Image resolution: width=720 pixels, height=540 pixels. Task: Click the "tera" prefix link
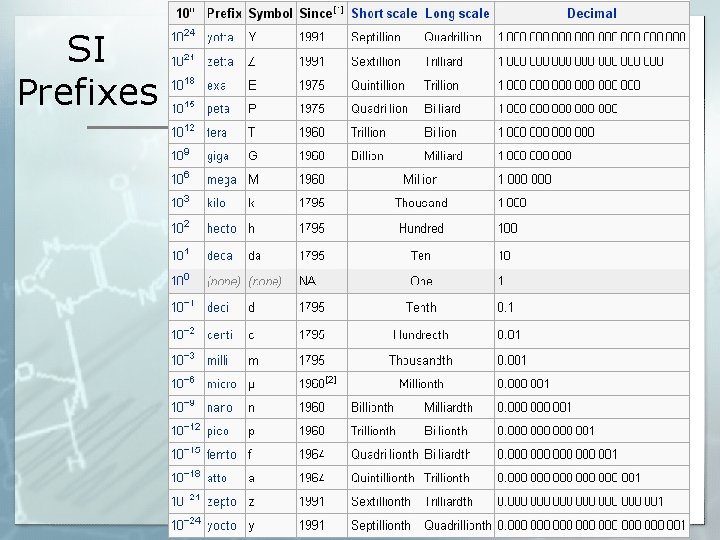tap(217, 133)
